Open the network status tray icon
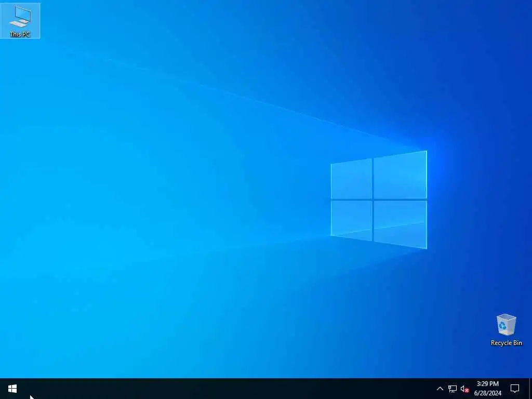This screenshot has height=399, width=532. pyautogui.click(x=453, y=389)
